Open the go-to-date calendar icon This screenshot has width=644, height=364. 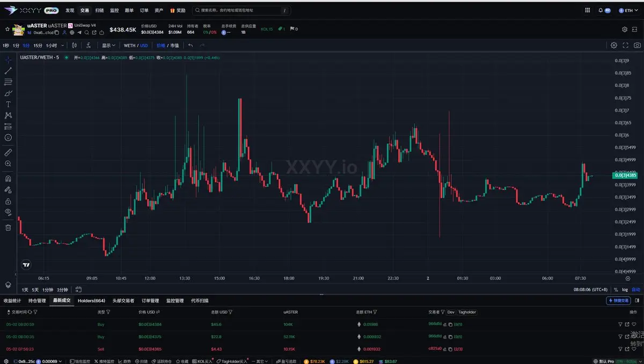(78, 289)
